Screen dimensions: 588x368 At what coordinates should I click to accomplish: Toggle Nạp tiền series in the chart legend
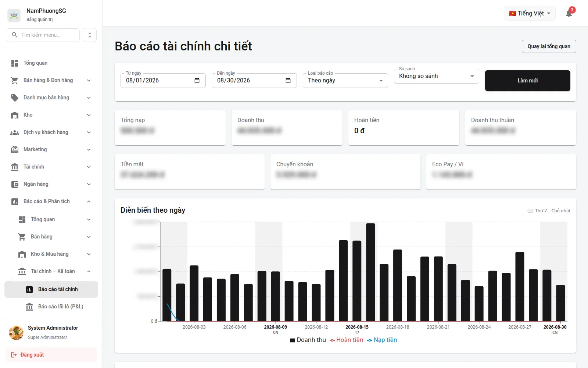[382, 340]
